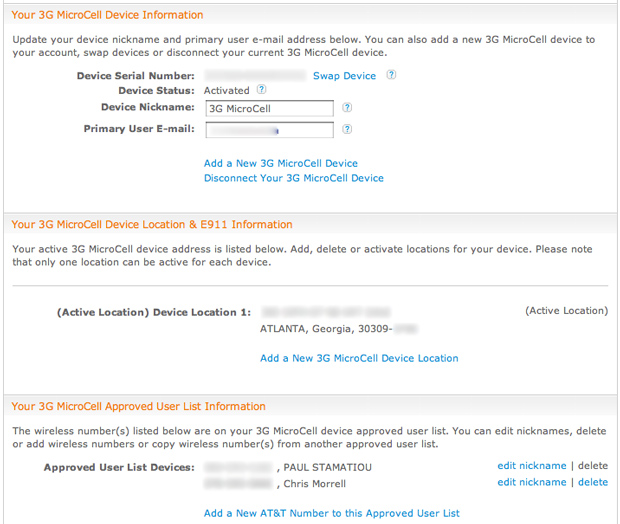Click 'Approved User List Information' heading
Viewport: 620px width, 524px height.
click(138, 407)
